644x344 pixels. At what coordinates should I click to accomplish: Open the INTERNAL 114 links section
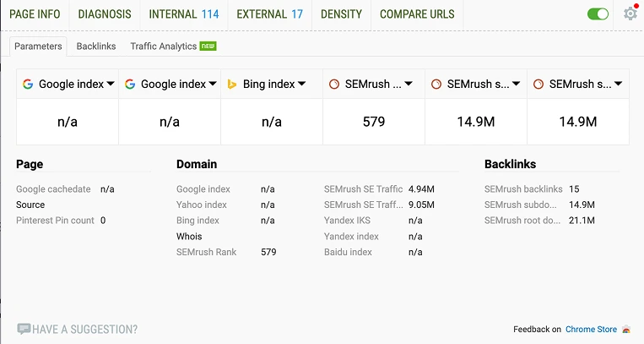[183, 14]
